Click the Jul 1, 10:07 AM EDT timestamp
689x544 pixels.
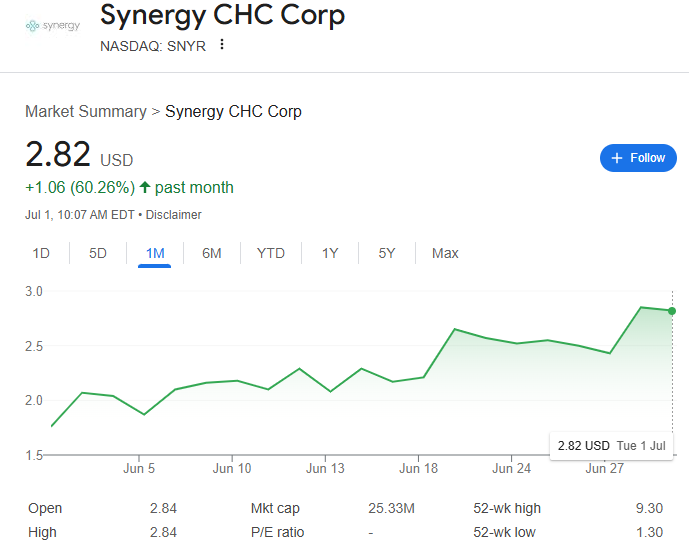(x=80, y=215)
